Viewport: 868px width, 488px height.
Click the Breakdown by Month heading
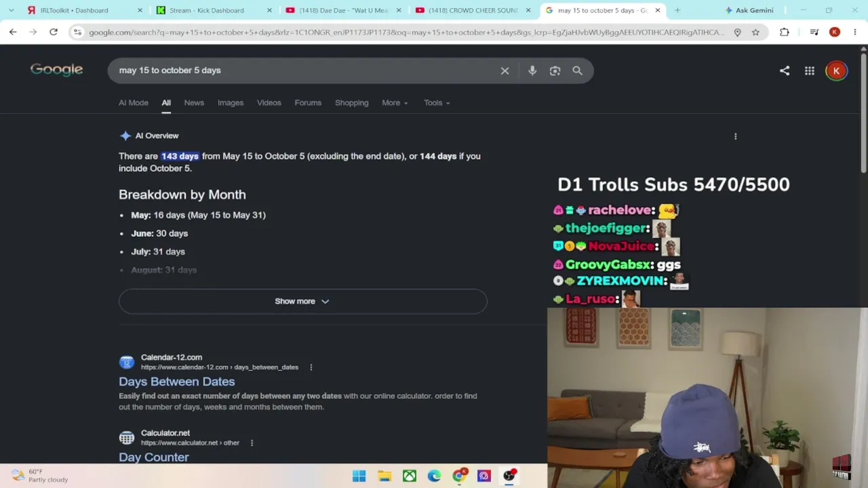182,195
